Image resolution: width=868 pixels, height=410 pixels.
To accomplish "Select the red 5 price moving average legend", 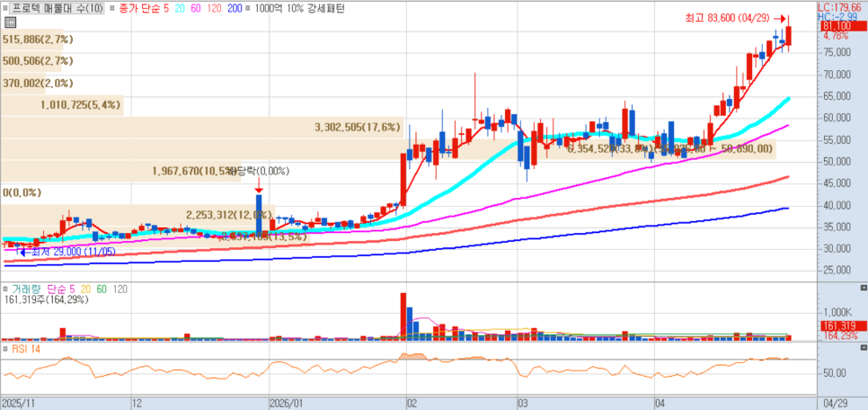I will tap(166, 9).
